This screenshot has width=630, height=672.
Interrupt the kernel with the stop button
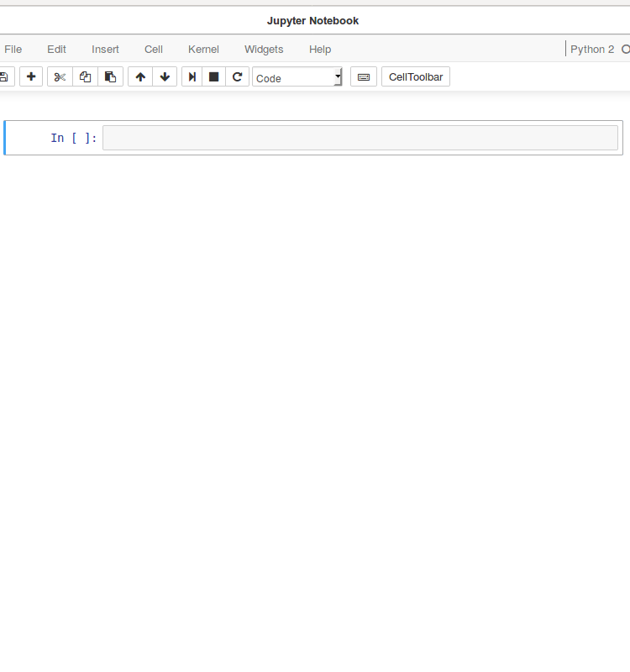click(x=214, y=77)
